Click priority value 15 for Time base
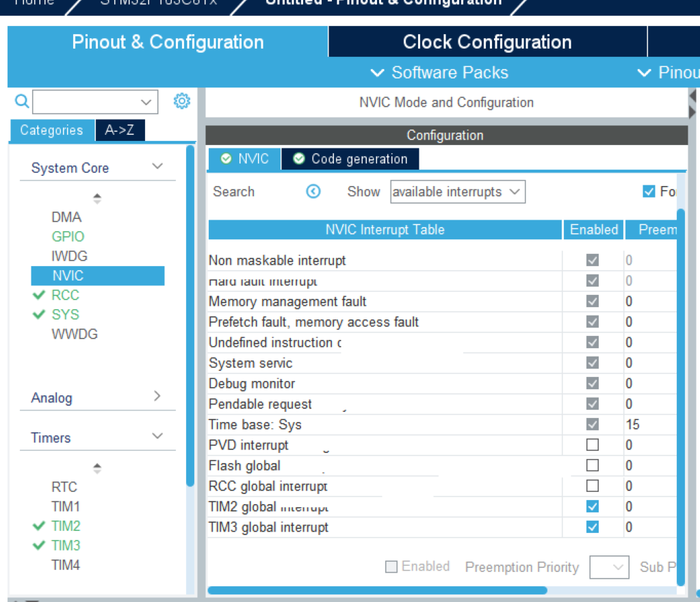Viewport: 700px width, 602px height. click(x=632, y=424)
